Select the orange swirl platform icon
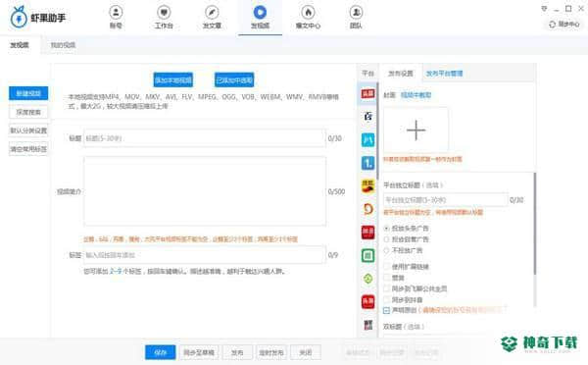This screenshot has width=588, height=365. (367, 209)
